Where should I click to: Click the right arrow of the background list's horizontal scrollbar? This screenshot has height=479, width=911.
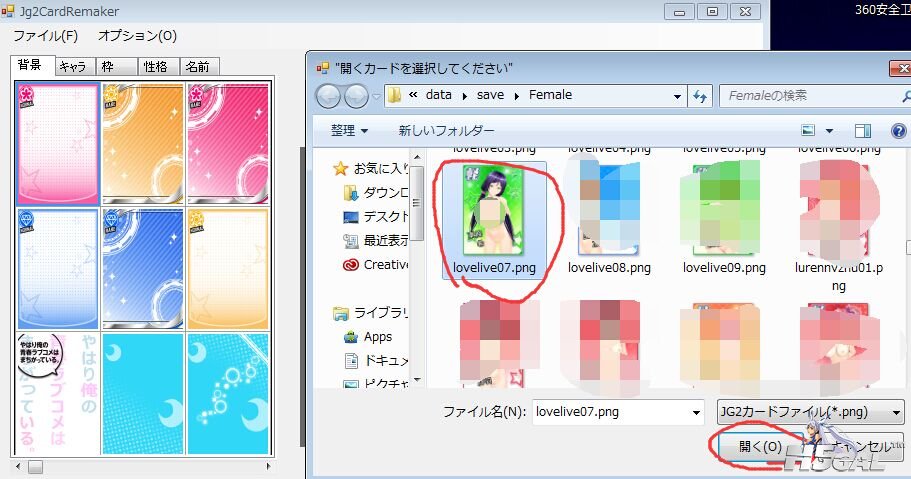coord(268,466)
